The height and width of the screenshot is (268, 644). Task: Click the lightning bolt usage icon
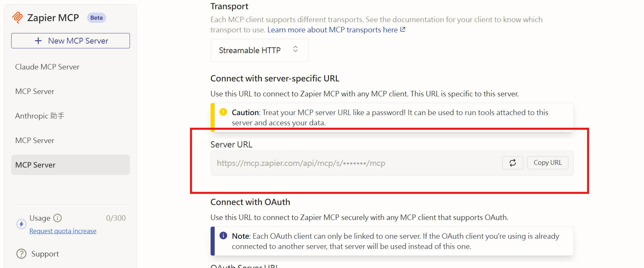coord(21,224)
